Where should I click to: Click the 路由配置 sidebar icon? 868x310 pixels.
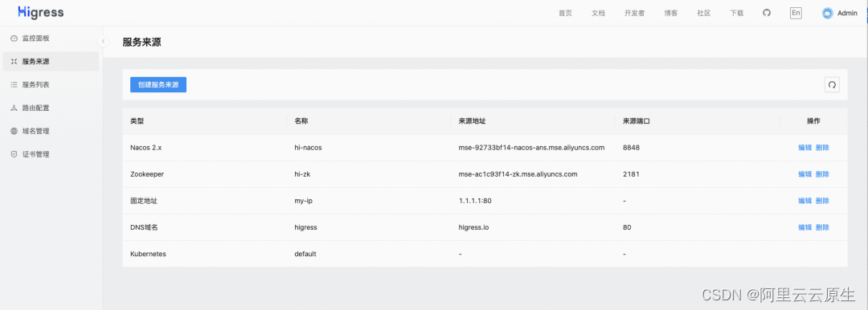click(14, 108)
